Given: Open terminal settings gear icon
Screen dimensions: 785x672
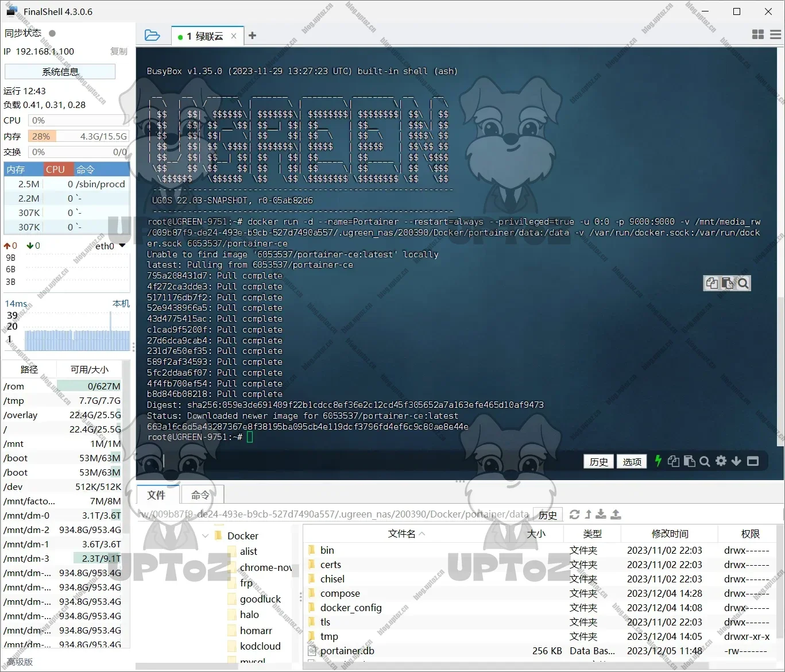Looking at the screenshot, I should point(721,461).
